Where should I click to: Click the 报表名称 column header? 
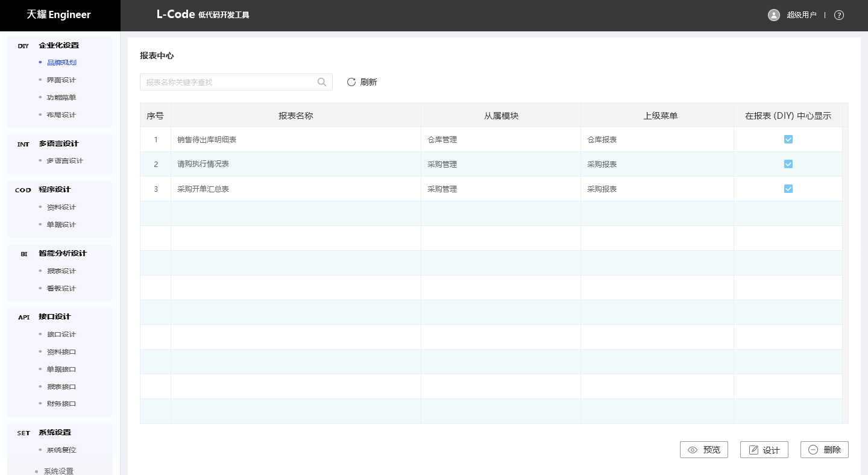coord(295,115)
